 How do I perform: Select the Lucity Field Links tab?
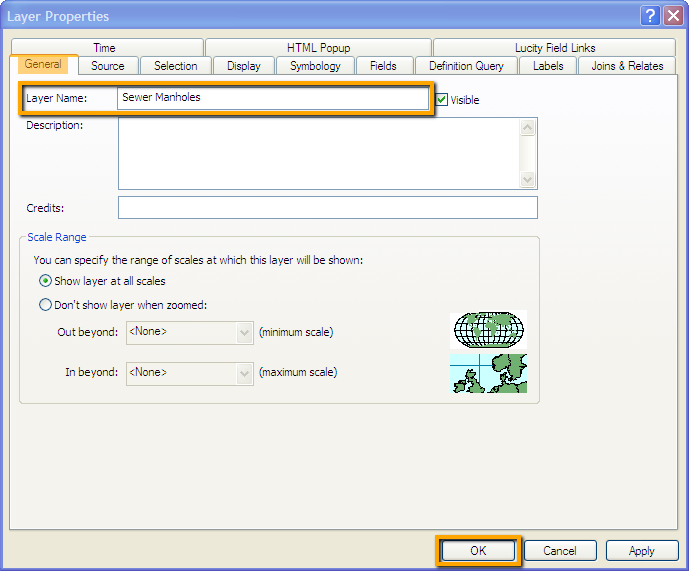point(555,48)
